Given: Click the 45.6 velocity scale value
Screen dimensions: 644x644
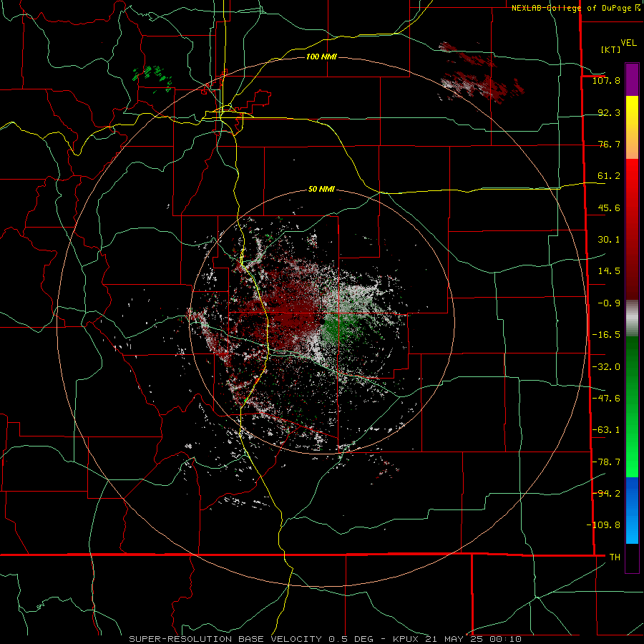Looking at the screenshot, I should 609,208.
